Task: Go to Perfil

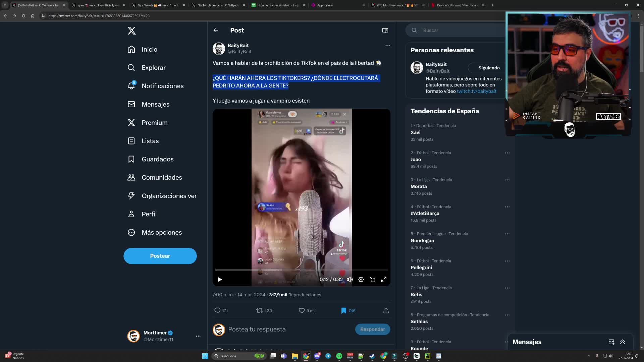Action: pos(142,214)
